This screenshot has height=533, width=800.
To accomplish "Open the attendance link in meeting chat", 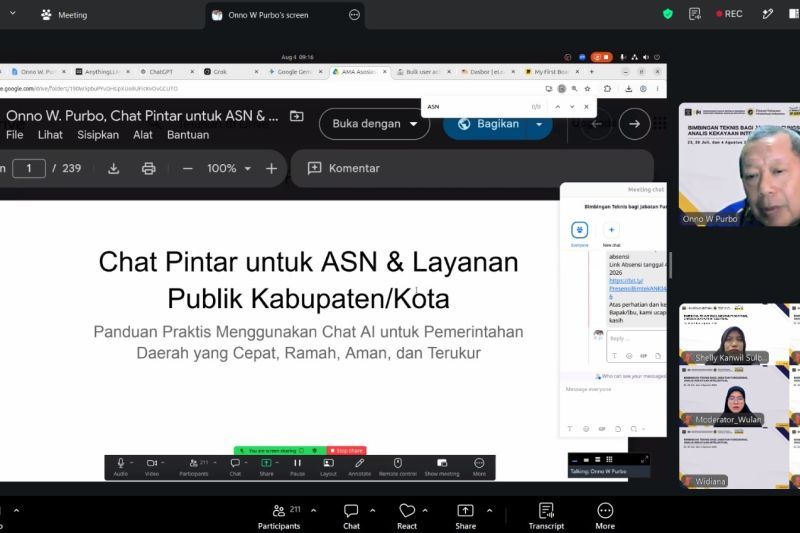I will (x=637, y=288).
